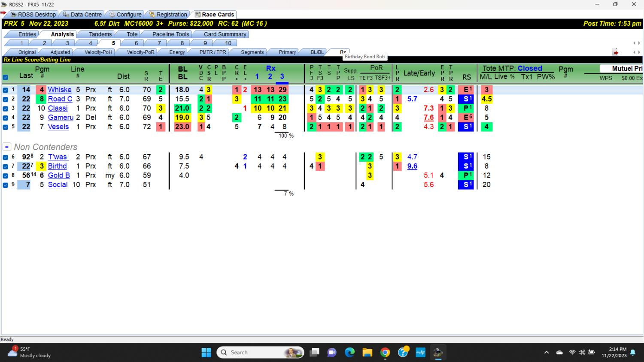
Task: Open Microsoft Edge from taskbar
Action: pos(350,353)
